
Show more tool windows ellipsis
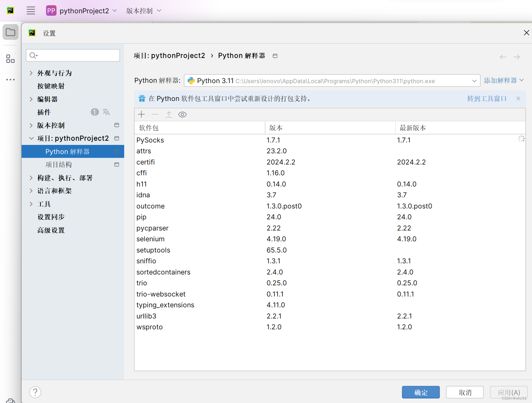click(x=10, y=80)
